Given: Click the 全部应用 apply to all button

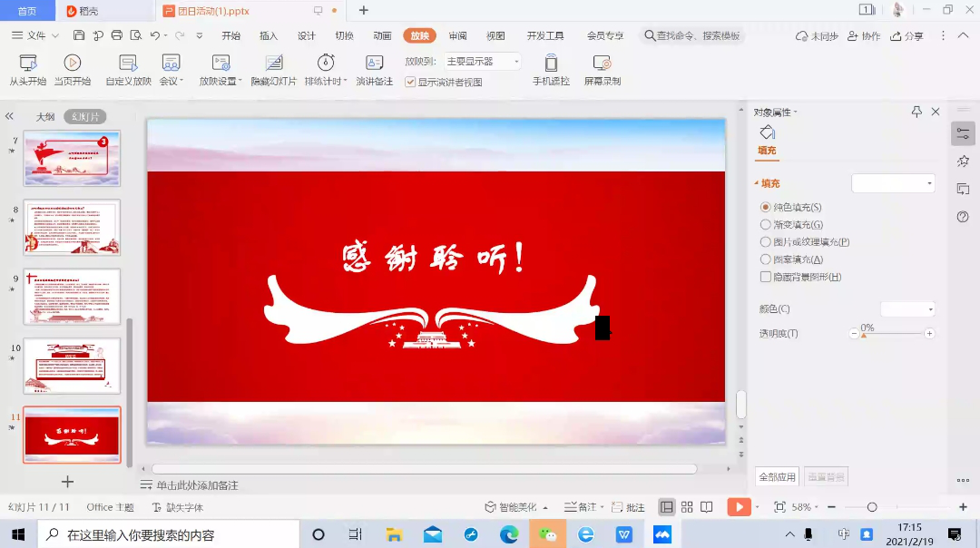Looking at the screenshot, I should 777,477.
